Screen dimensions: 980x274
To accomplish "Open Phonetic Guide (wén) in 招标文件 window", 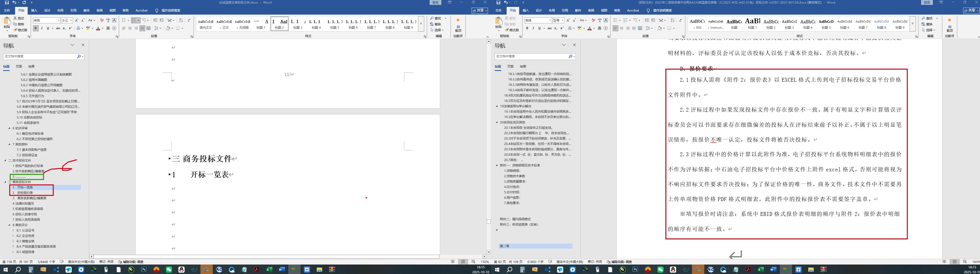I will pyautogui.click(x=600, y=20).
